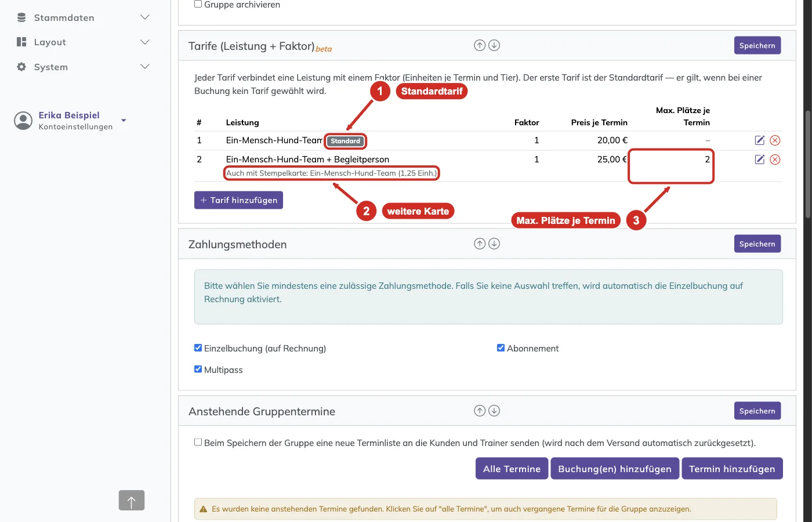Viewport: 812px width, 522px height.
Task: Delete the 20,00 € Standard tariff
Action: [x=775, y=140]
